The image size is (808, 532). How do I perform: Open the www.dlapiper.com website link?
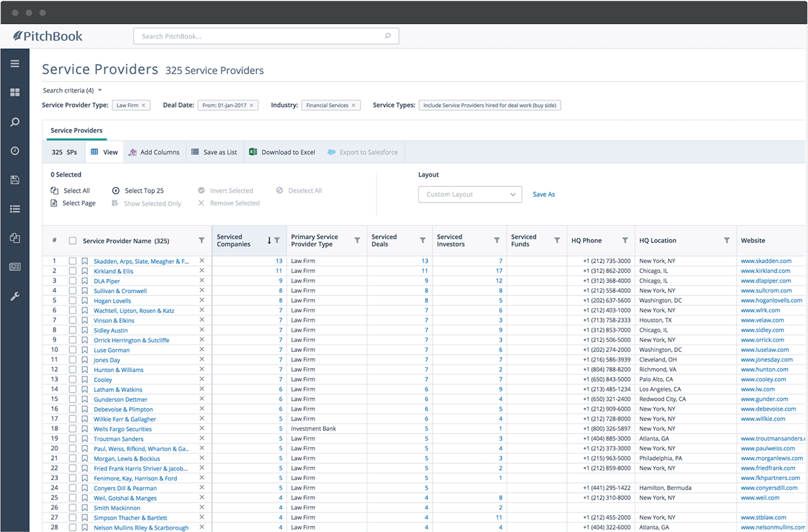tap(766, 281)
